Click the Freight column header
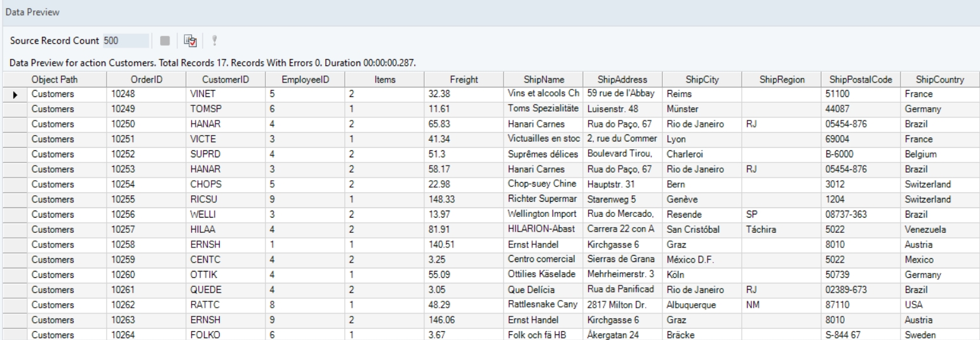 [464, 80]
